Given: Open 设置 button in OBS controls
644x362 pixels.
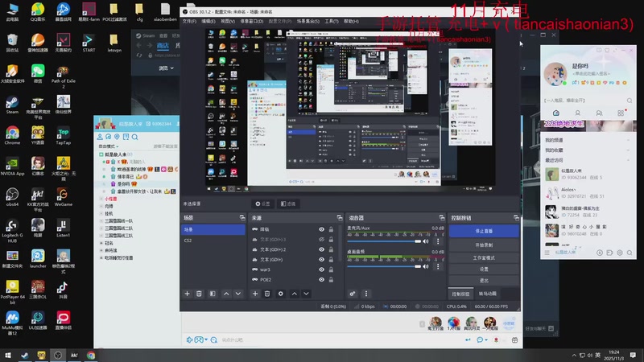Looking at the screenshot, I should click(484, 269).
